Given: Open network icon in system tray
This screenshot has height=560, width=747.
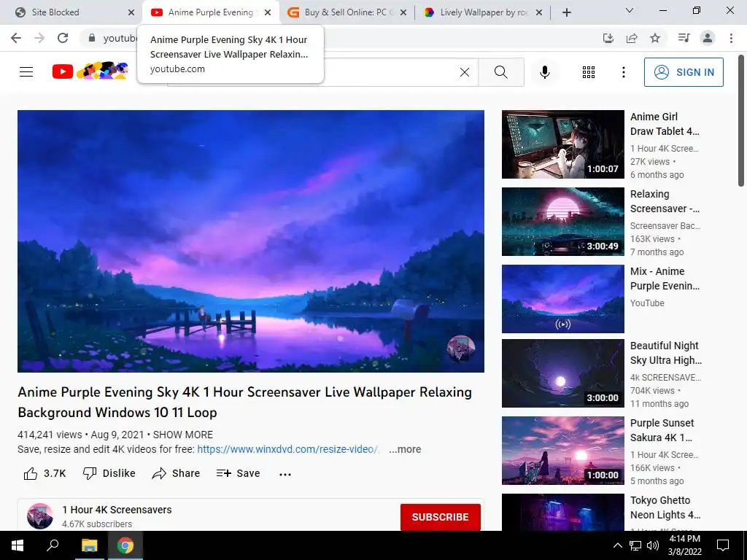Looking at the screenshot, I should coord(635,545).
